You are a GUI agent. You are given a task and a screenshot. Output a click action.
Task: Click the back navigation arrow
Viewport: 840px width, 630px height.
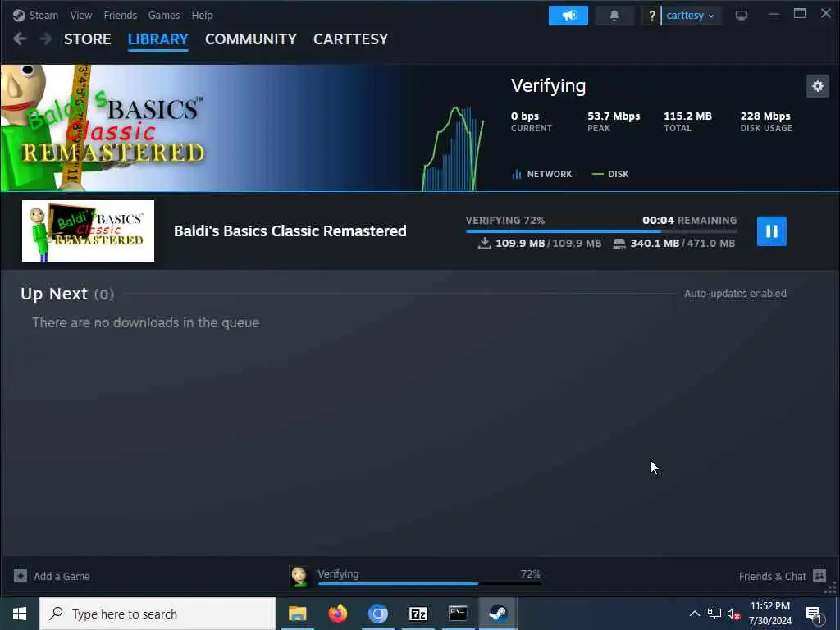pyautogui.click(x=20, y=39)
